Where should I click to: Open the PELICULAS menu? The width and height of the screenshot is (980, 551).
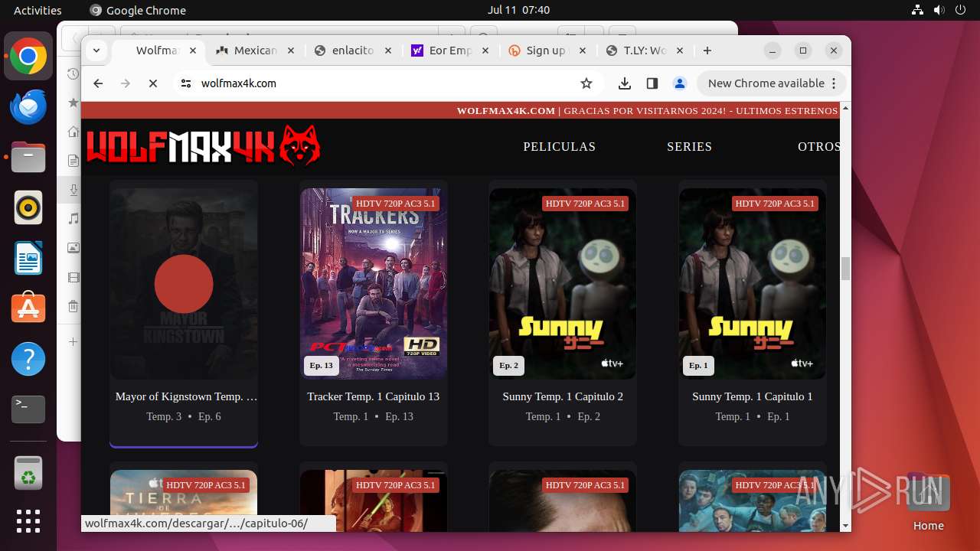[x=559, y=146]
